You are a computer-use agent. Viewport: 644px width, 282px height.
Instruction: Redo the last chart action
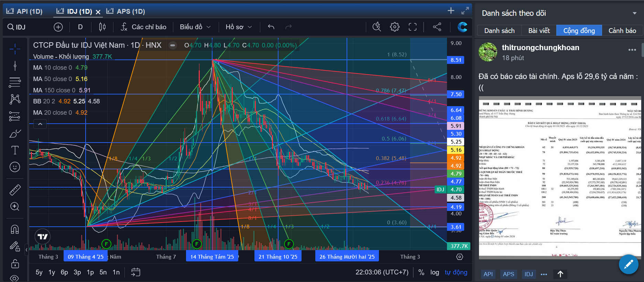coord(288,27)
